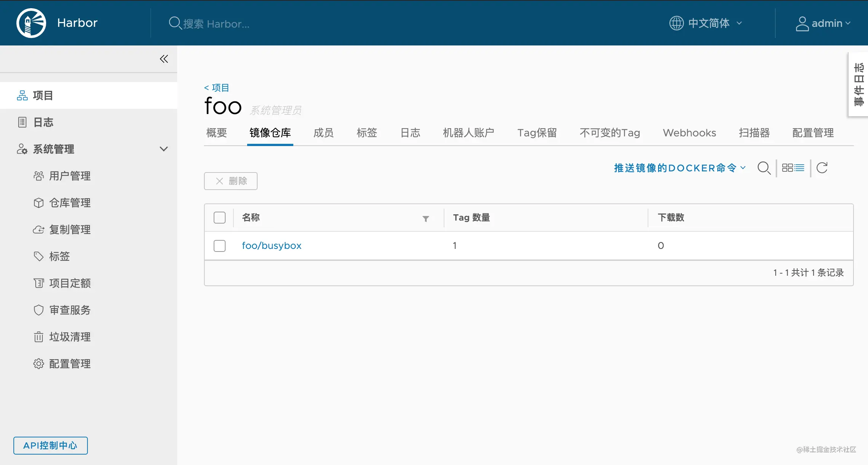Click the user management icon
868x465 pixels.
coord(39,176)
